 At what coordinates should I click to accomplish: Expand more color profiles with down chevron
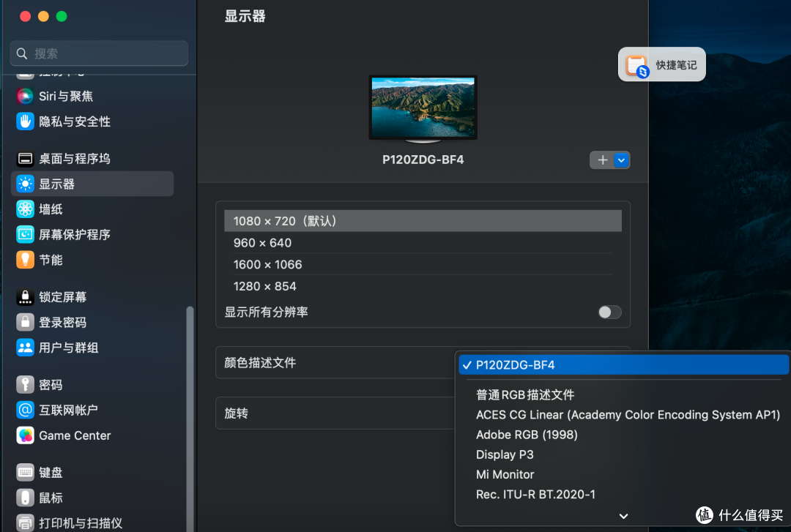point(623,516)
